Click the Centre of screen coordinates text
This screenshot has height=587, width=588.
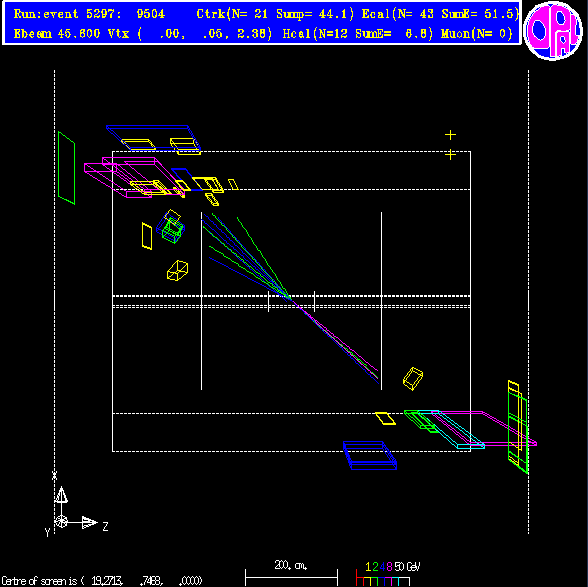point(102,581)
